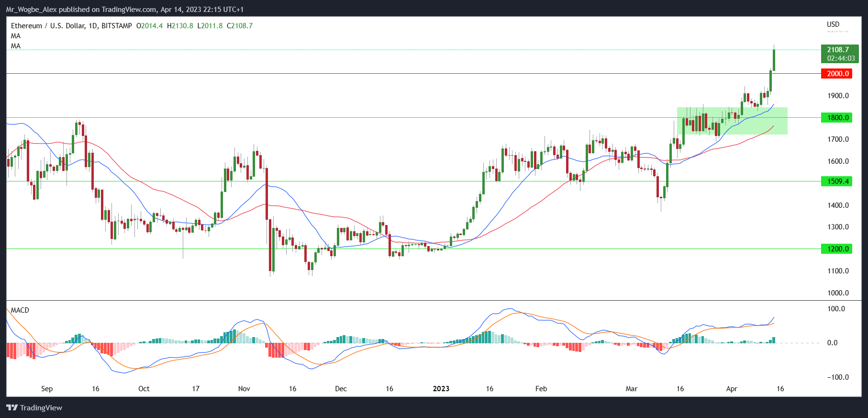This screenshot has width=868, height=418.
Task: Click the latest green candlestick near 2108
Action: point(774,59)
